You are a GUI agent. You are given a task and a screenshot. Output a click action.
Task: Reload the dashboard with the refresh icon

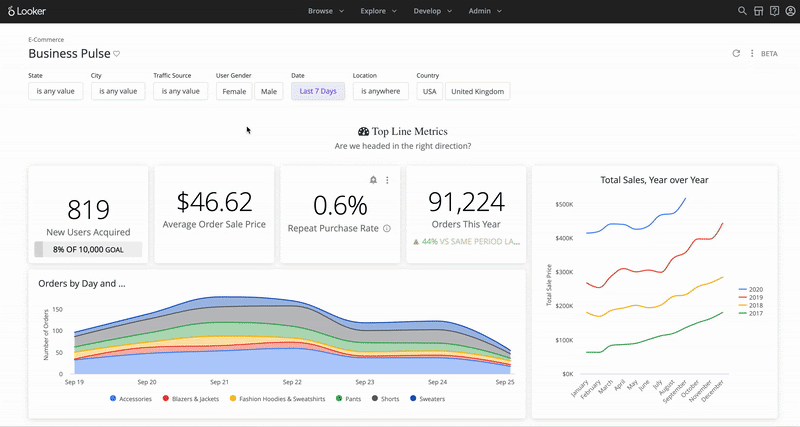(x=736, y=53)
